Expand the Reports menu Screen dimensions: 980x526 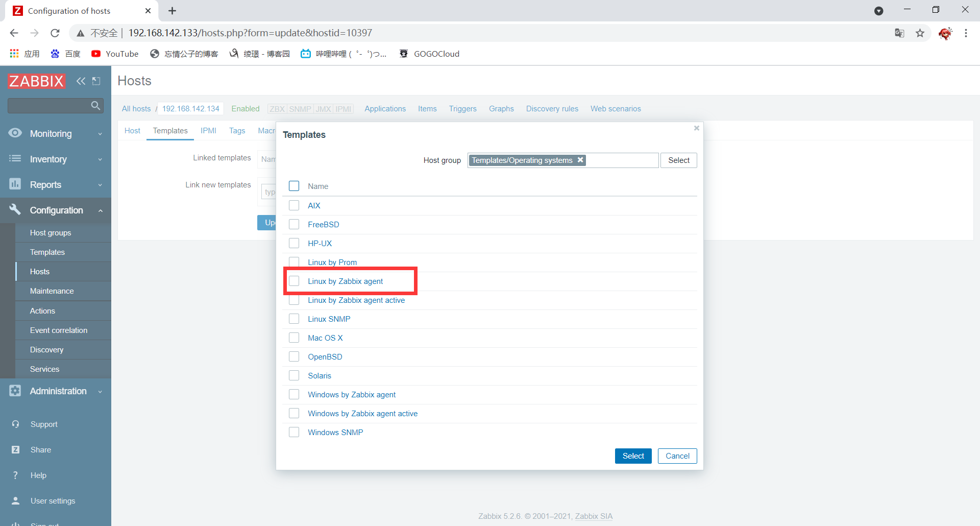(56, 184)
